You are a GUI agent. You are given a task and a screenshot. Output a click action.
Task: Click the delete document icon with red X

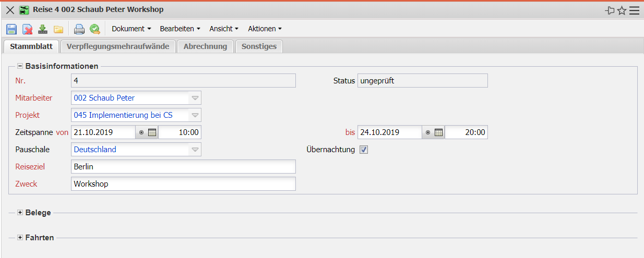[x=27, y=29]
